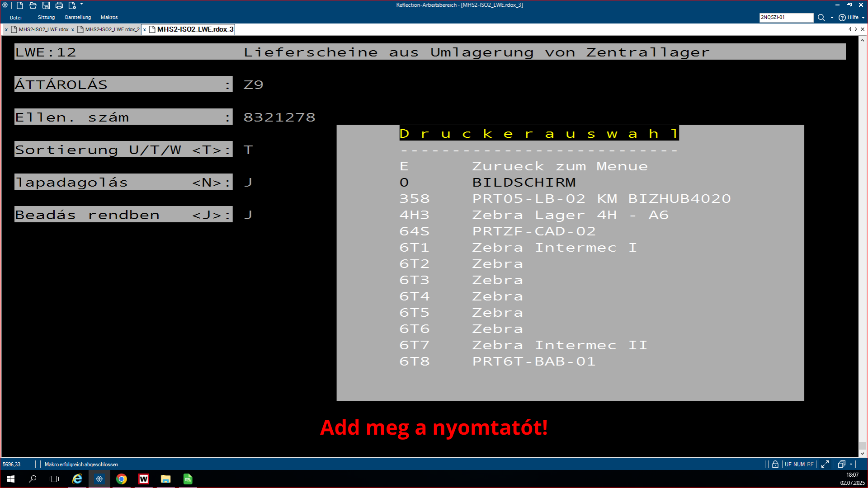Open the Makros menu

(x=109, y=17)
